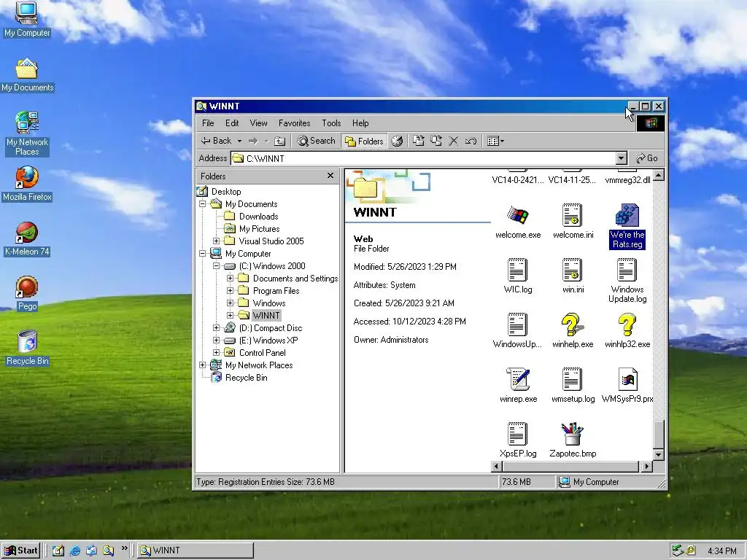This screenshot has height=560, width=747.
Task: Open the Tools menu
Action: (x=331, y=123)
